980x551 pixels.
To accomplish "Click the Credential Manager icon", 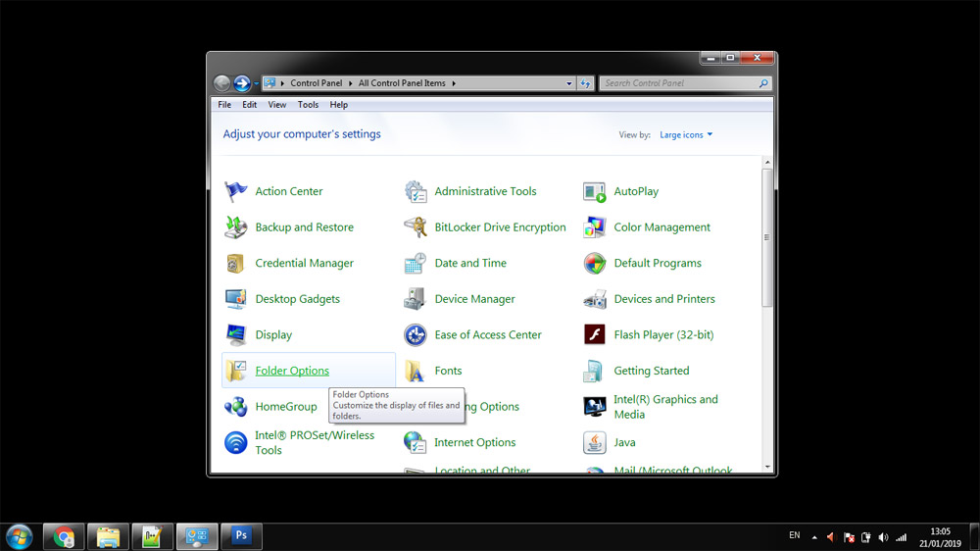I will pyautogui.click(x=236, y=264).
